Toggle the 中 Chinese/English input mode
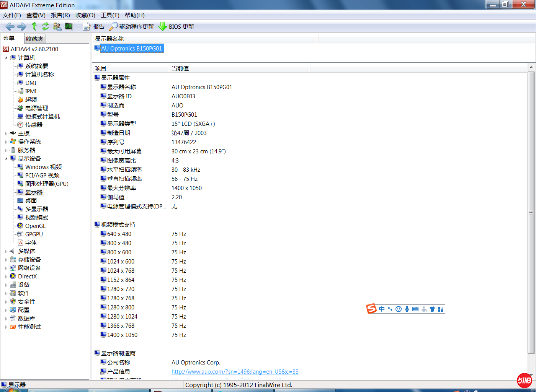This screenshot has width=536, height=392. tap(382, 309)
